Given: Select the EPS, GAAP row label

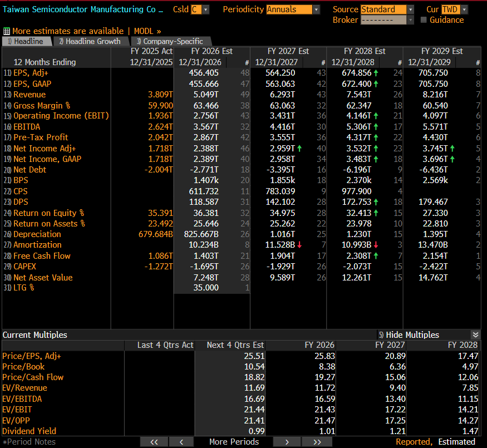Looking at the screenshot, I should pos(32,84).
